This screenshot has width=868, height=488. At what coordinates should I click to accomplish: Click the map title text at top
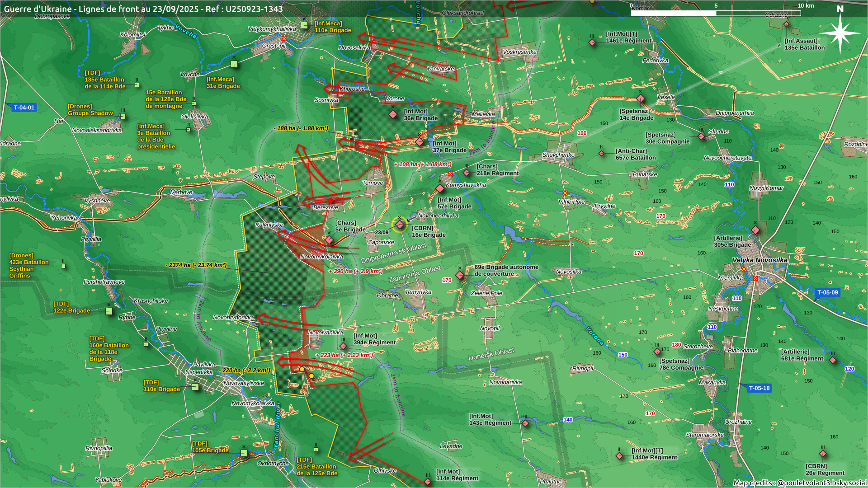coord(143,9)
